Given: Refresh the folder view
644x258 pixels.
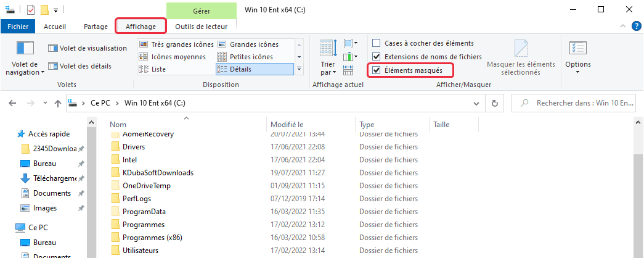Looking at the screenshot, I should point(495,103).
